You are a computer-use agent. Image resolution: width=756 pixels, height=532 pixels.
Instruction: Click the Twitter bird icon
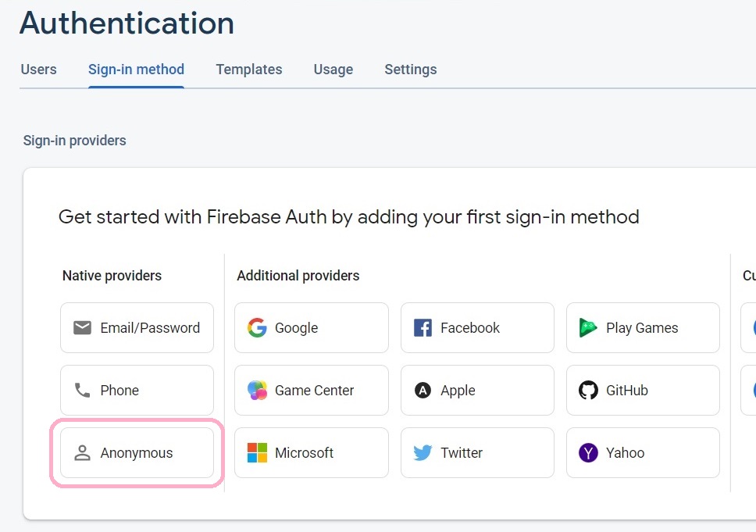[423, 453]
